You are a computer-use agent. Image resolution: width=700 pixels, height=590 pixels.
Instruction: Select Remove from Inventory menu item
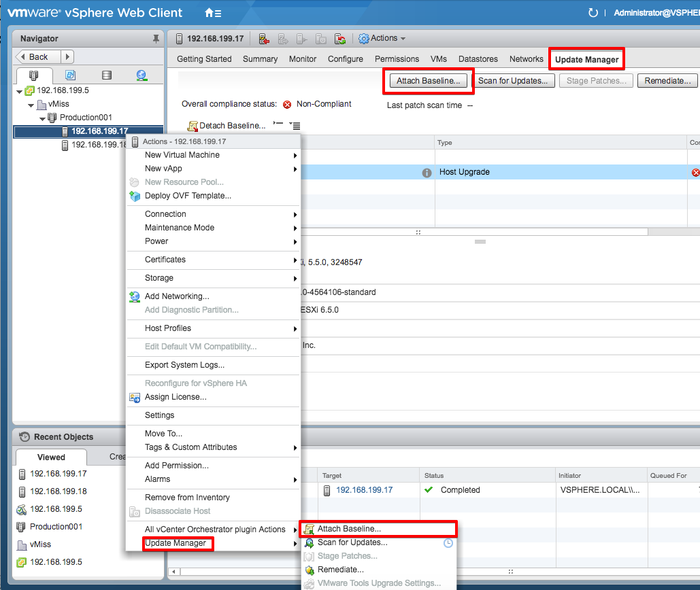point(187,498)
